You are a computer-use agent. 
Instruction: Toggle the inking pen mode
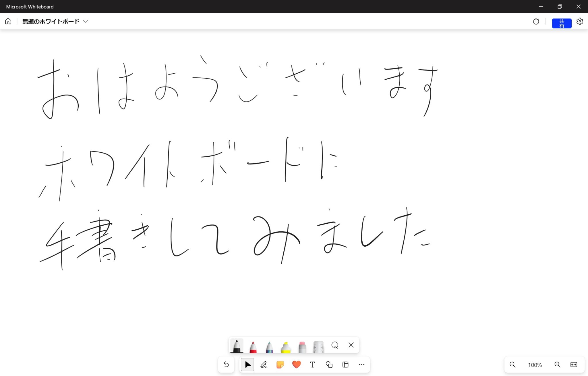264,365
